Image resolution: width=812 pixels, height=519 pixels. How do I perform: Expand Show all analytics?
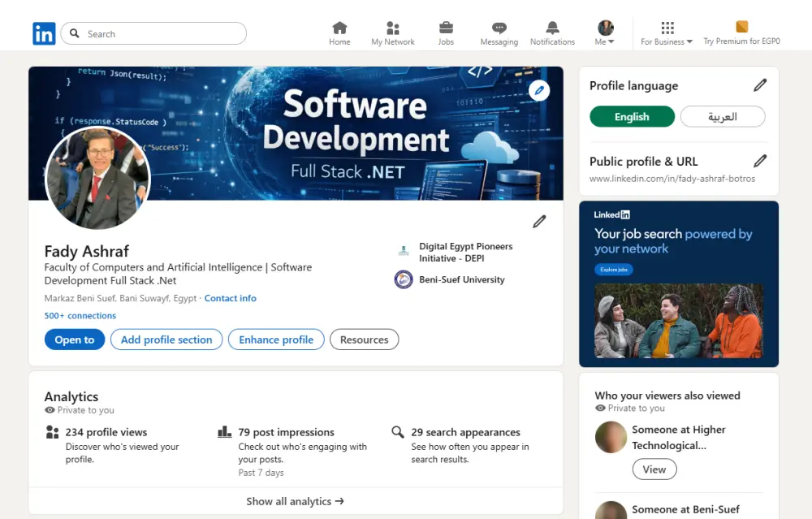[295, 501]
